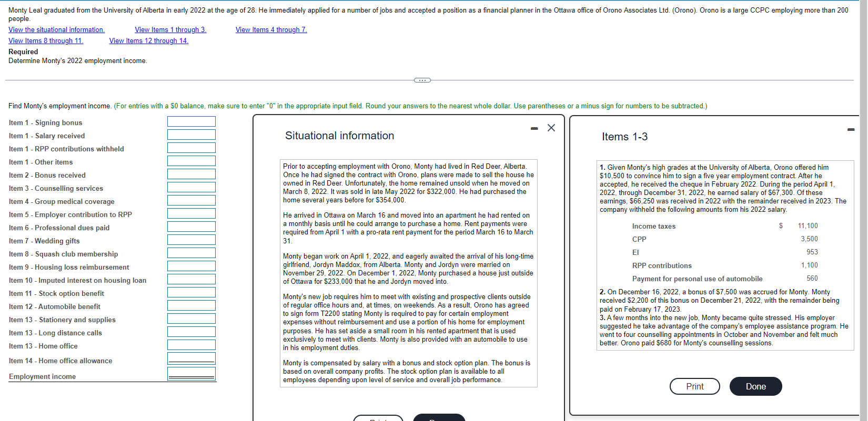Click Payment for personal use of automobile

coord(697,279)
